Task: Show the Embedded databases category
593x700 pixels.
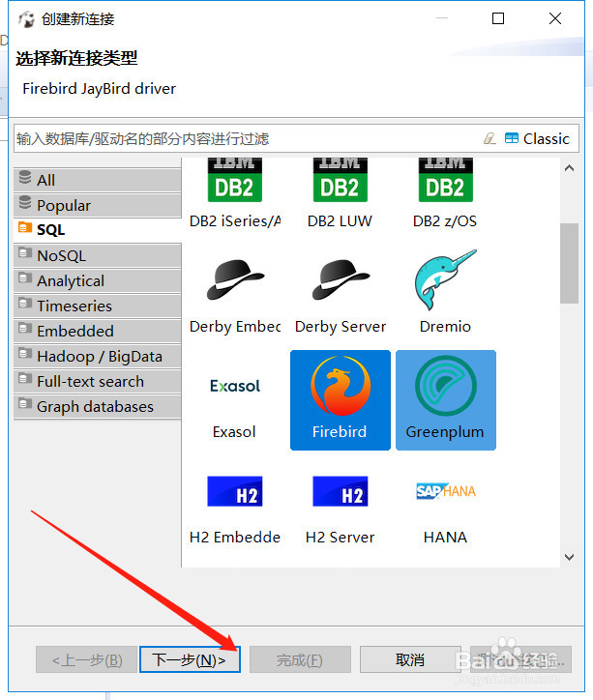Action: [98, 331]
